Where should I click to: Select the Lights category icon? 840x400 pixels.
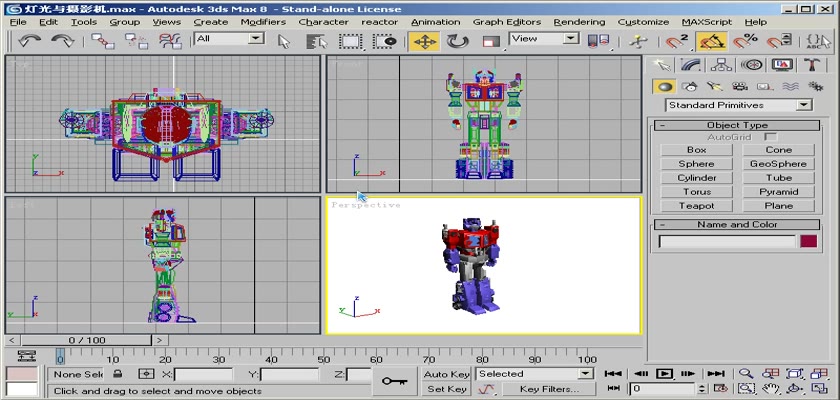[715, 86]
